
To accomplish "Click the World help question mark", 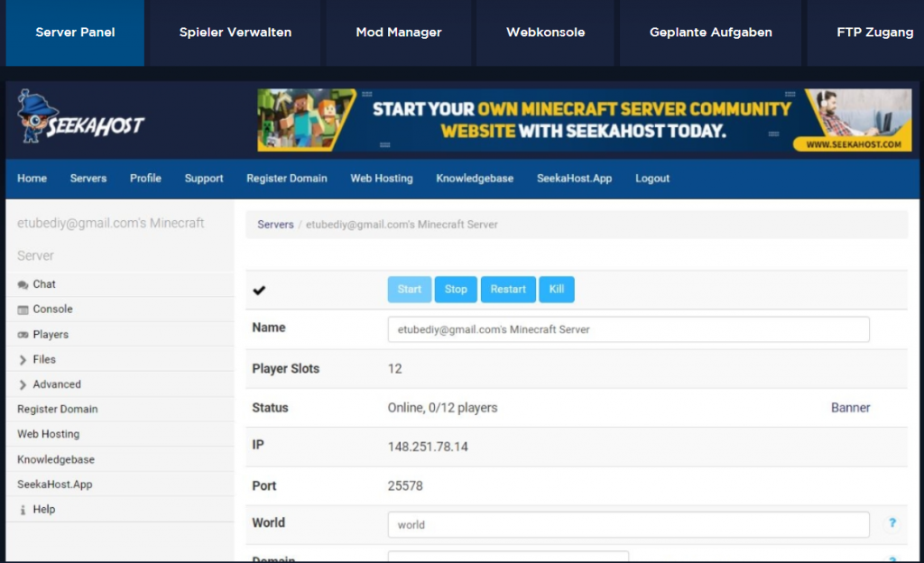I will 892,523.
